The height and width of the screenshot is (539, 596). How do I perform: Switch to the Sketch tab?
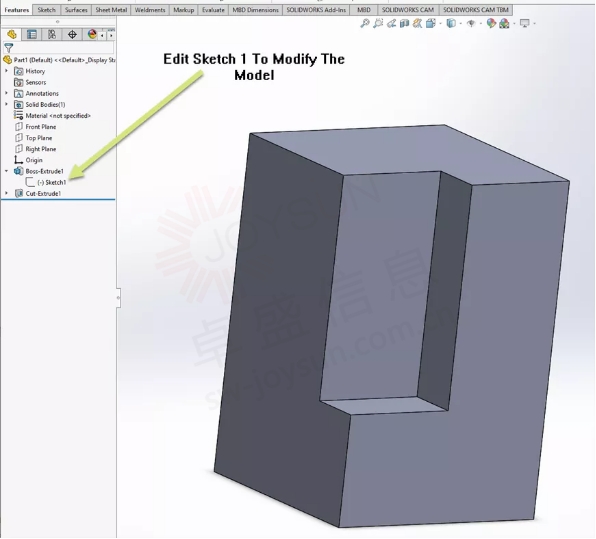47,10
